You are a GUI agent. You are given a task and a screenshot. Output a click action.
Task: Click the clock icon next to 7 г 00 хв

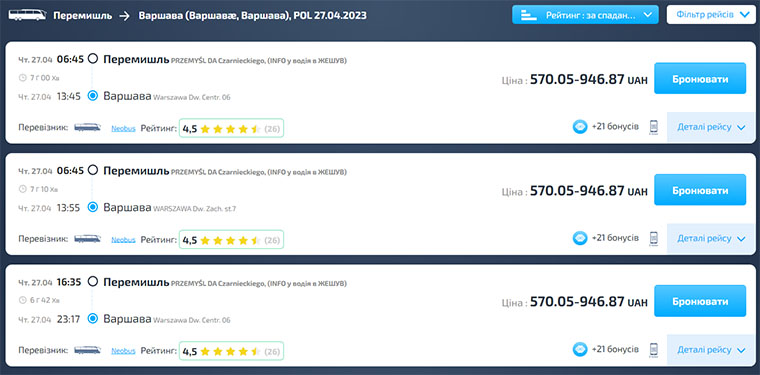(x=22, y=78)
